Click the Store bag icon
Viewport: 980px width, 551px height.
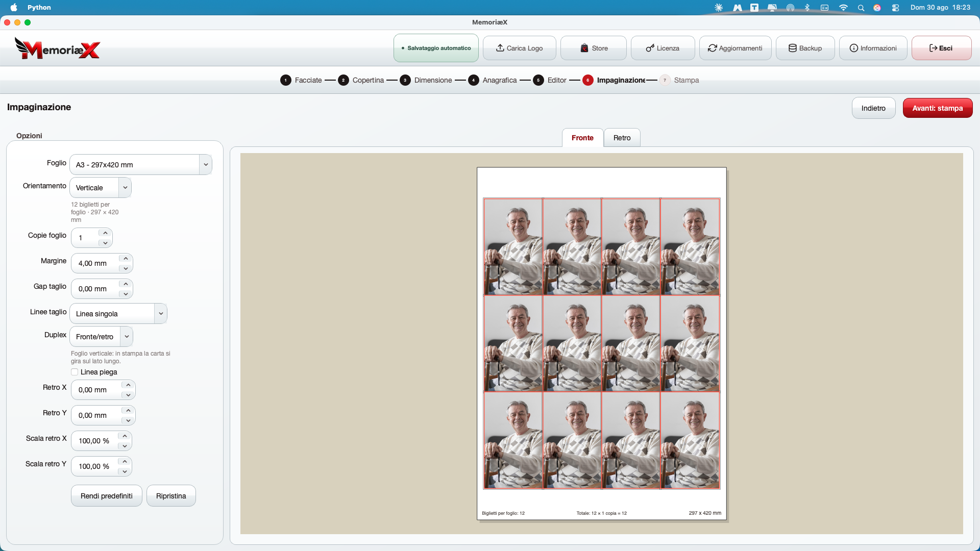click(584, 48)
